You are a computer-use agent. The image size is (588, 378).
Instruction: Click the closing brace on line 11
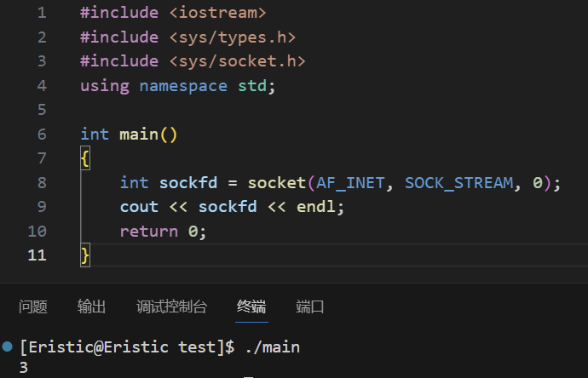85,255
